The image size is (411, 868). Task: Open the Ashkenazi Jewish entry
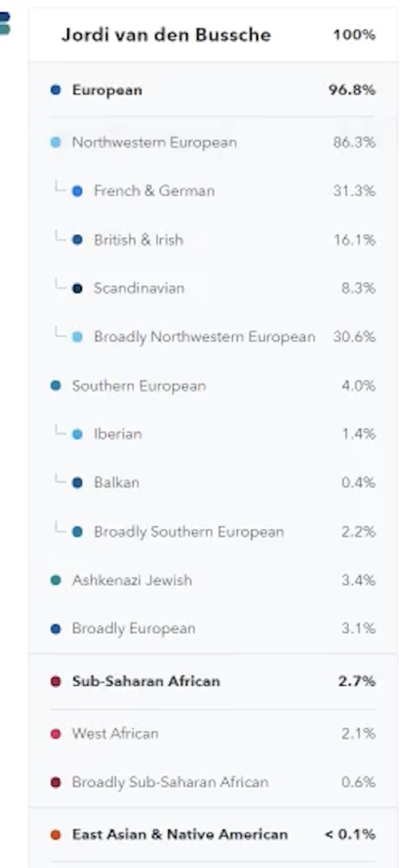click(213, 580)
